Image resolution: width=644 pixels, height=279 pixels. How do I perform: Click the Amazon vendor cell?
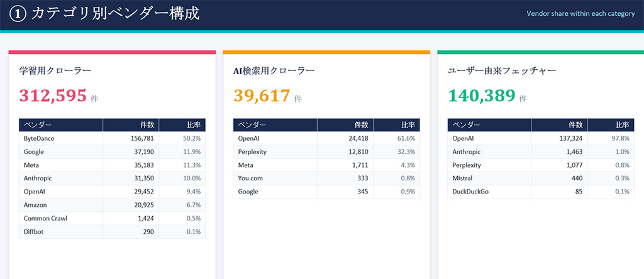pos(61,205)
